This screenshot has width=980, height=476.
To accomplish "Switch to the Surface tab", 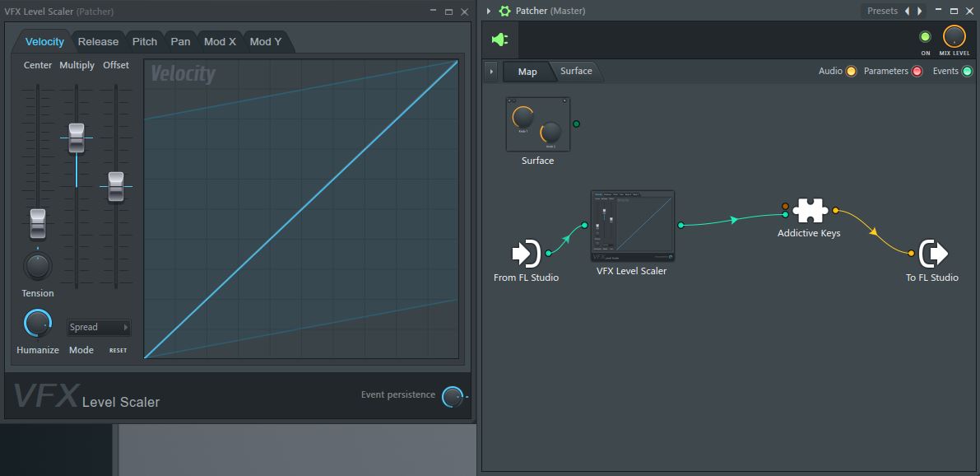I will coord(576,72).
